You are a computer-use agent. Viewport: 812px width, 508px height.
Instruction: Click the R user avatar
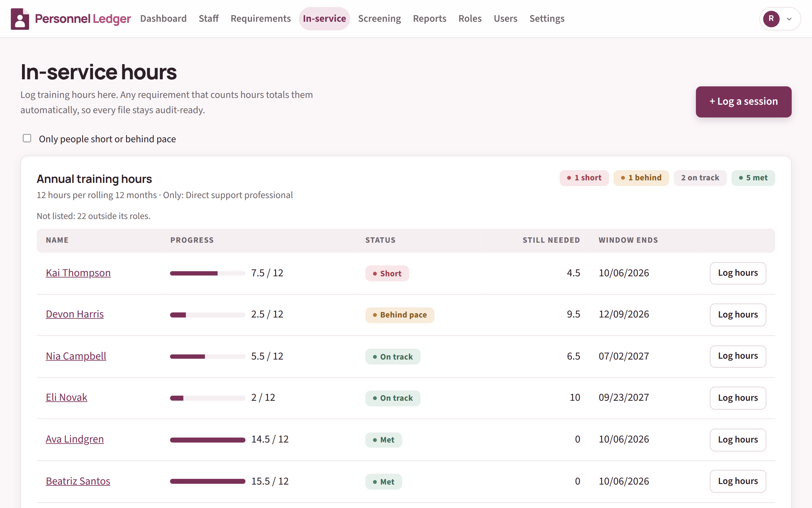[x=771, y=19]
